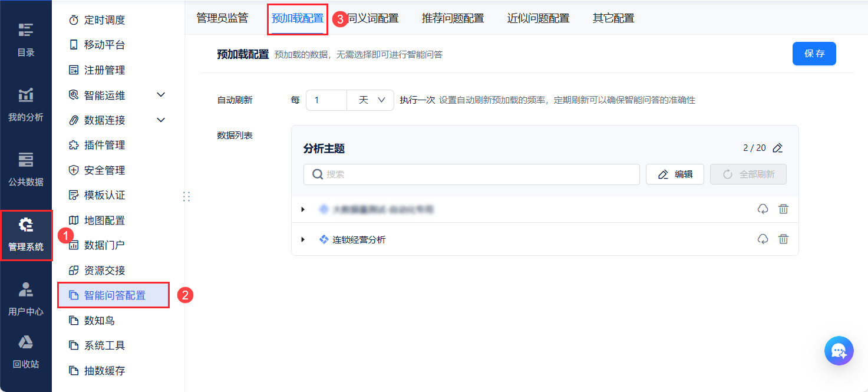
Task: Click the 移动平台 phone icon
Action: (x=74, y=45)
